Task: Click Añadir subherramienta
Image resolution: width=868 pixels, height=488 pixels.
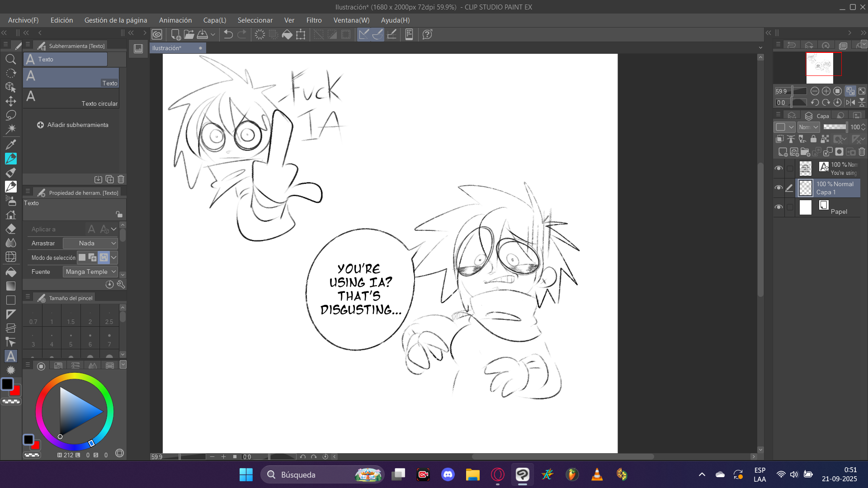Action: pos(73,125)
